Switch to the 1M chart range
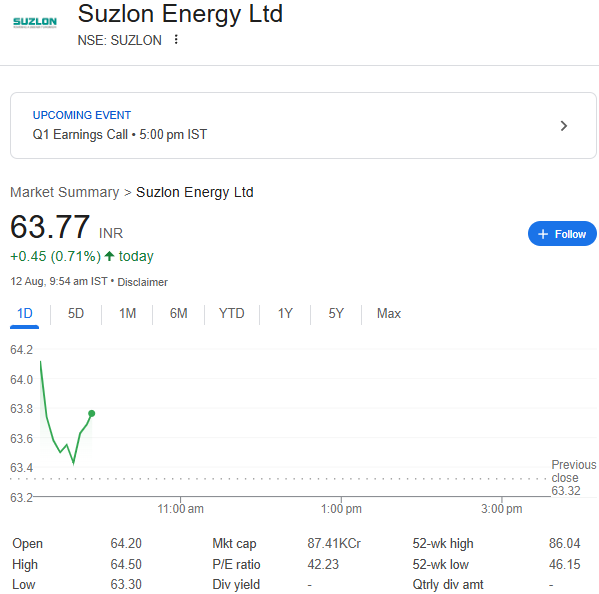 (x=127, y=314)
